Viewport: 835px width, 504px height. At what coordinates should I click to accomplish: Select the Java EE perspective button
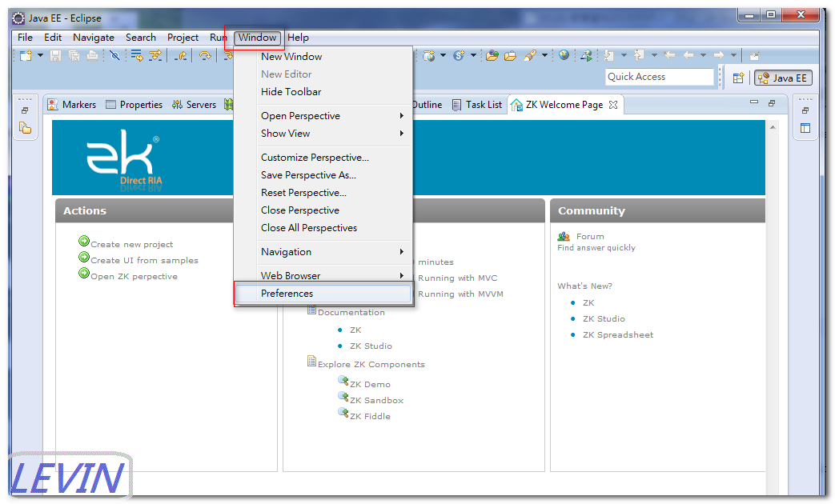783,78
